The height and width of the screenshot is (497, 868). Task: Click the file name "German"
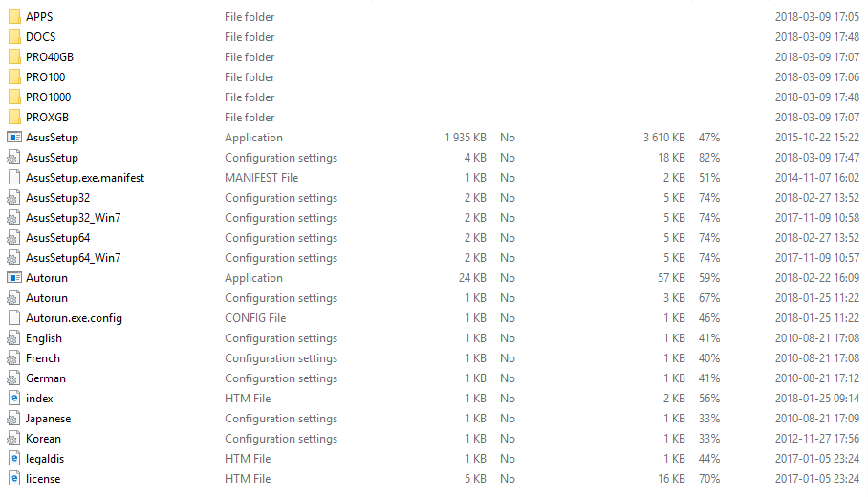pos(45,378)
